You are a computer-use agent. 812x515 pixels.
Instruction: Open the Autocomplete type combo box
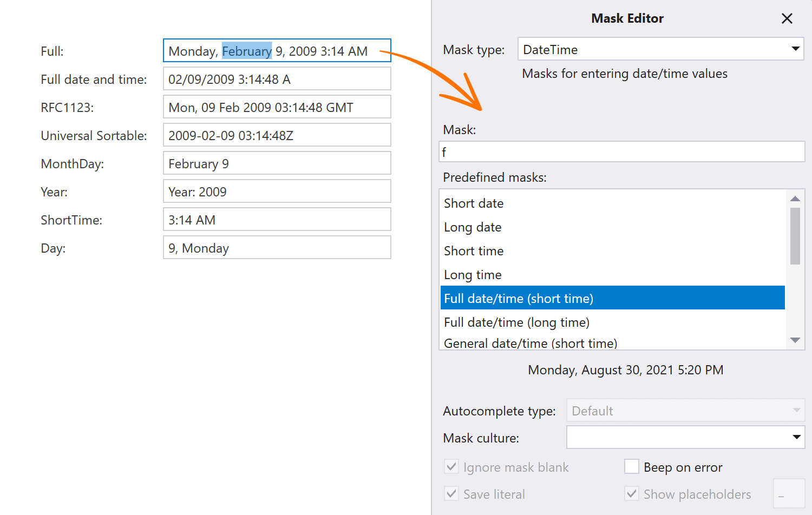pyautogui.click(x=685, y=411)
